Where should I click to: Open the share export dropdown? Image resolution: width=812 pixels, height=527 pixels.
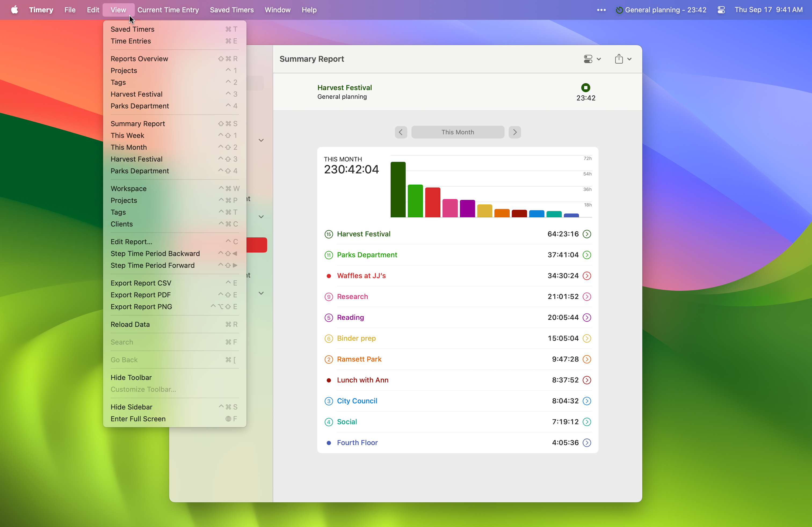coord(623,59)
